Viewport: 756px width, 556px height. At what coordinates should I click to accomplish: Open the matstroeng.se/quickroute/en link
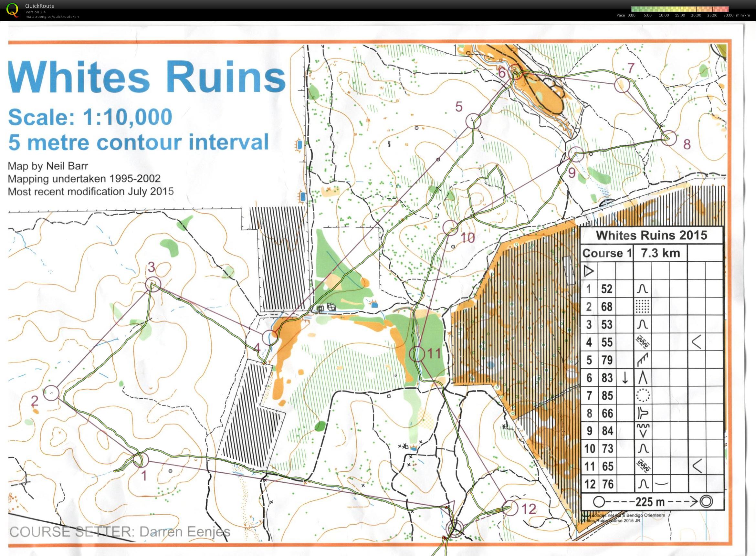52,16
